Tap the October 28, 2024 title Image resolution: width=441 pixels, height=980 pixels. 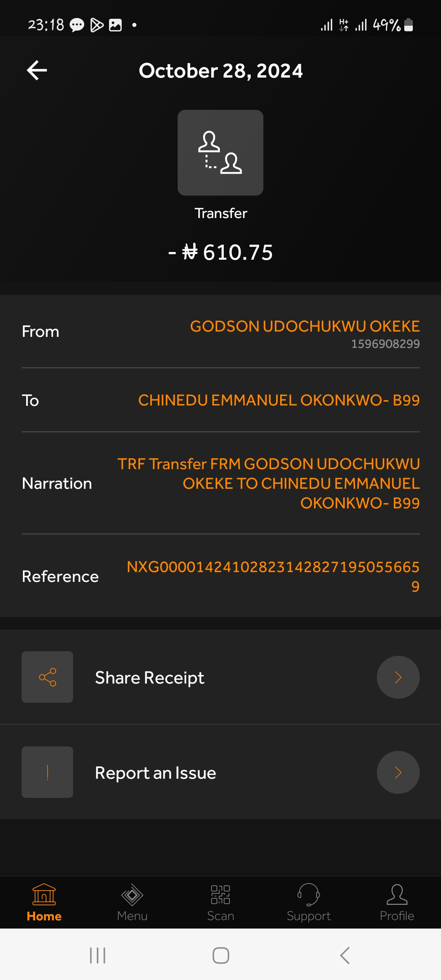click(x=220, y=71)
